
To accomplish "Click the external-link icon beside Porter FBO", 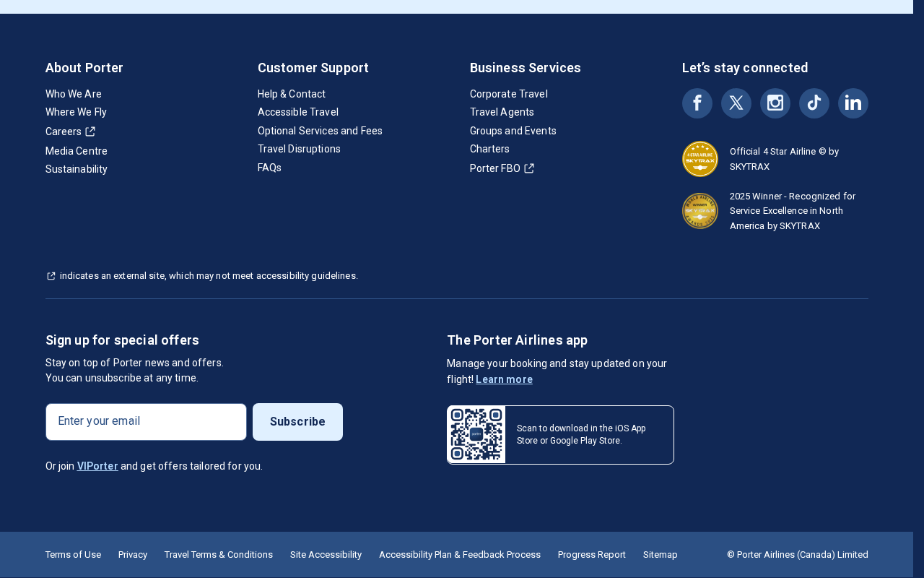I will pos(529,168).
